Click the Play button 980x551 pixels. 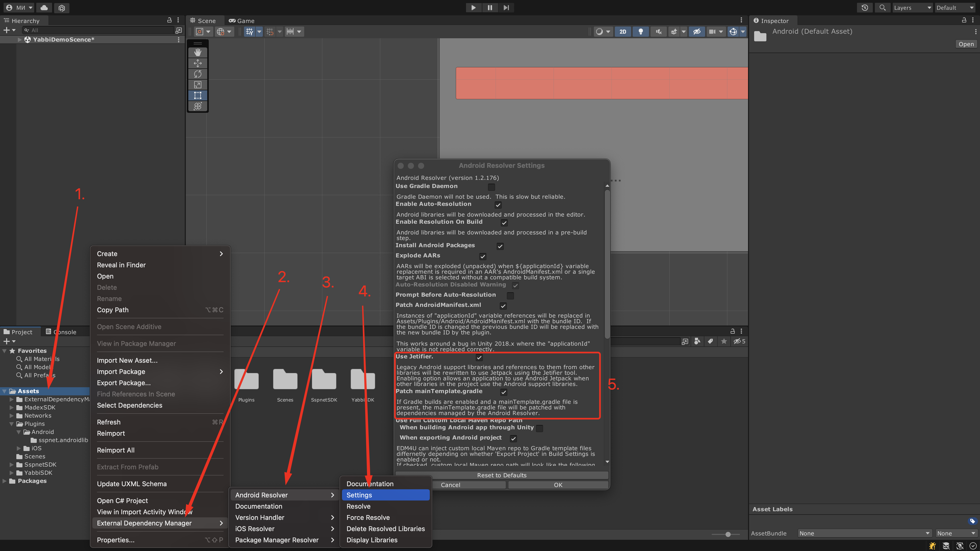[x=473, y=8]
